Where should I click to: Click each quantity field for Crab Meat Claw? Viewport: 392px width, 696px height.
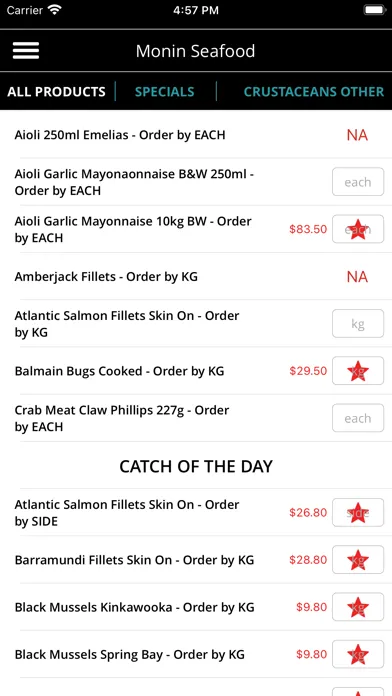358,418
